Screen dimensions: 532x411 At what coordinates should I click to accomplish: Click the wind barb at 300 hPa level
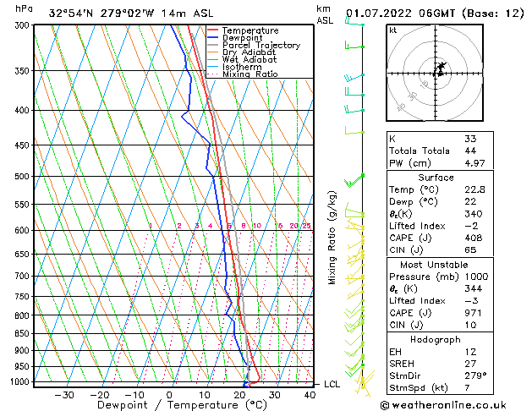354,22
